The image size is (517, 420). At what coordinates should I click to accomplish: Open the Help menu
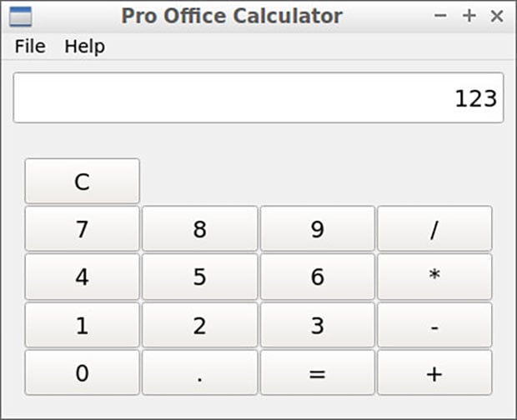pyautogui.click(x=84, y=46)
